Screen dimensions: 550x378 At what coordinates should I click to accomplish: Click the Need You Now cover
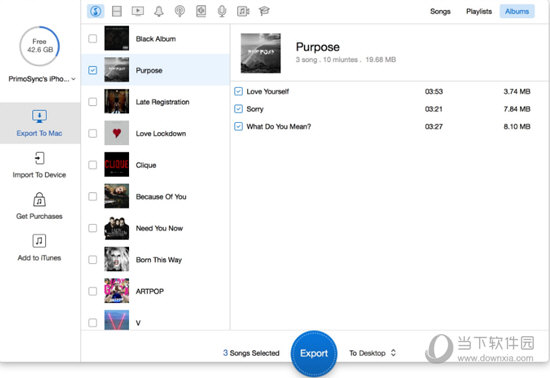[117, 228]
